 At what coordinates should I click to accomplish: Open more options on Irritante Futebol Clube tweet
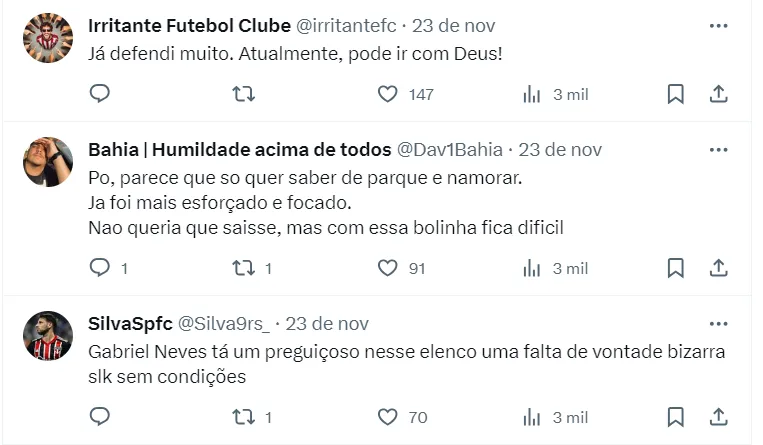718,25
